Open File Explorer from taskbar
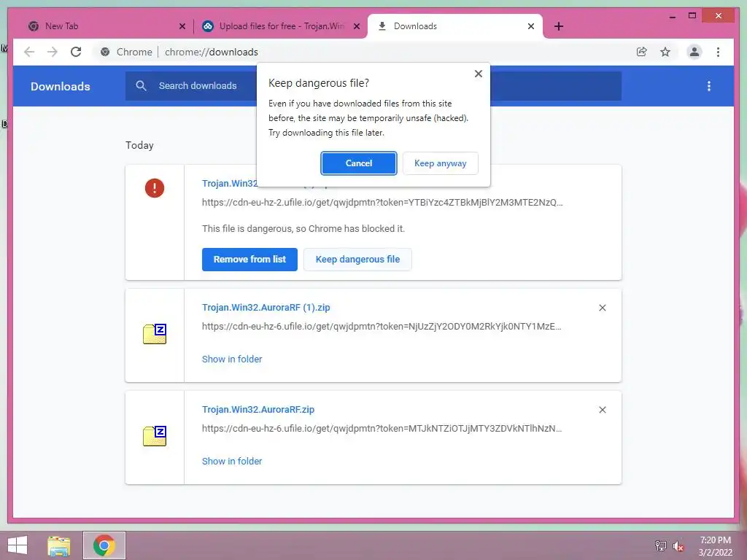747x560 pixels. (x=59, y=545)
